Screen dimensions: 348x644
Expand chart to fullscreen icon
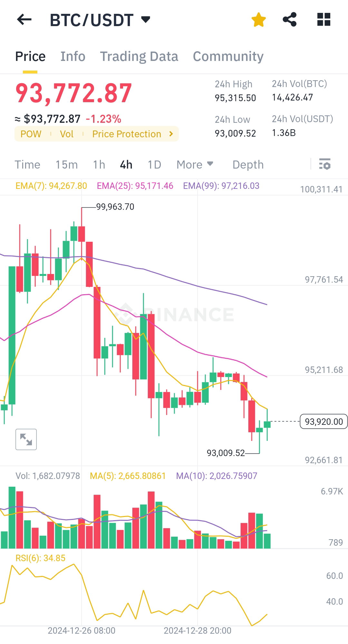coord(26,439)
